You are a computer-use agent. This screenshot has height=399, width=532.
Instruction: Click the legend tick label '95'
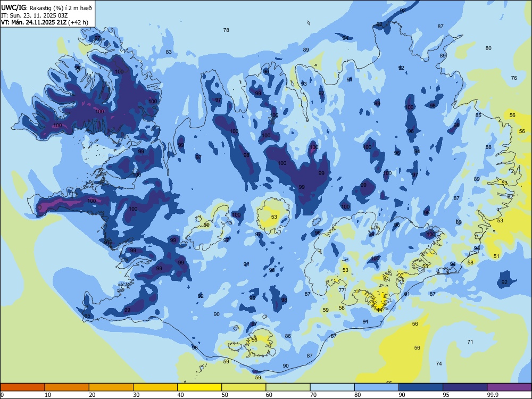[446, 395]
